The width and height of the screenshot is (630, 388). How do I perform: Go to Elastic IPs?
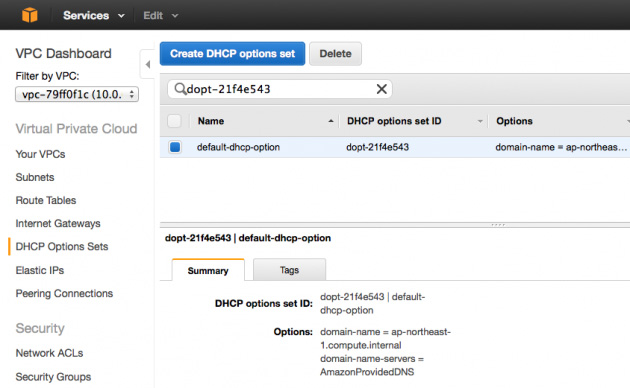(40, 270)
